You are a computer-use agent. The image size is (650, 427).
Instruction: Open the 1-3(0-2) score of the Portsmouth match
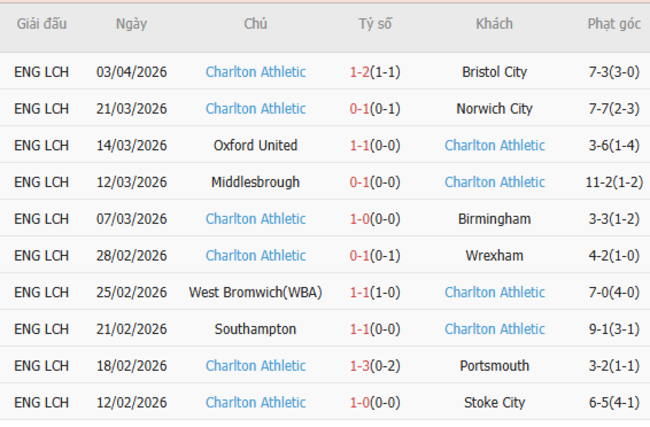click(x=375, y=366)
